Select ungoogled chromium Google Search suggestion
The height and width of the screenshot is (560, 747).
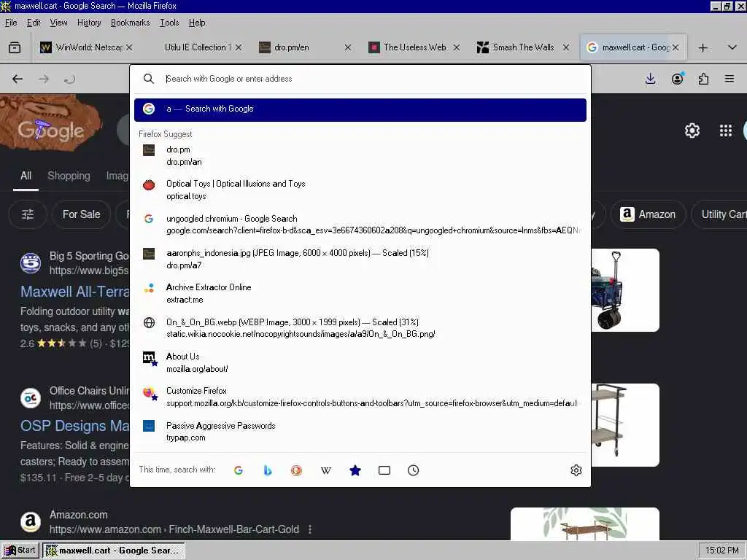pyautogui.click(x=360, y=225)
